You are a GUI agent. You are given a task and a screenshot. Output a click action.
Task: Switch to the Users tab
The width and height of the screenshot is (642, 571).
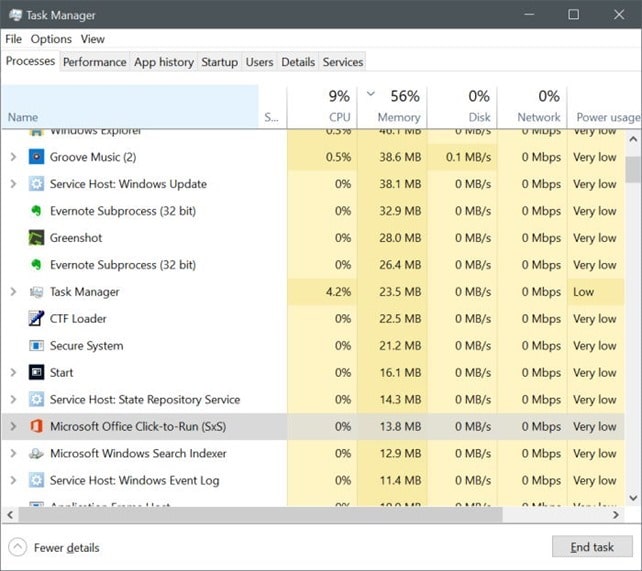(259, 62)
